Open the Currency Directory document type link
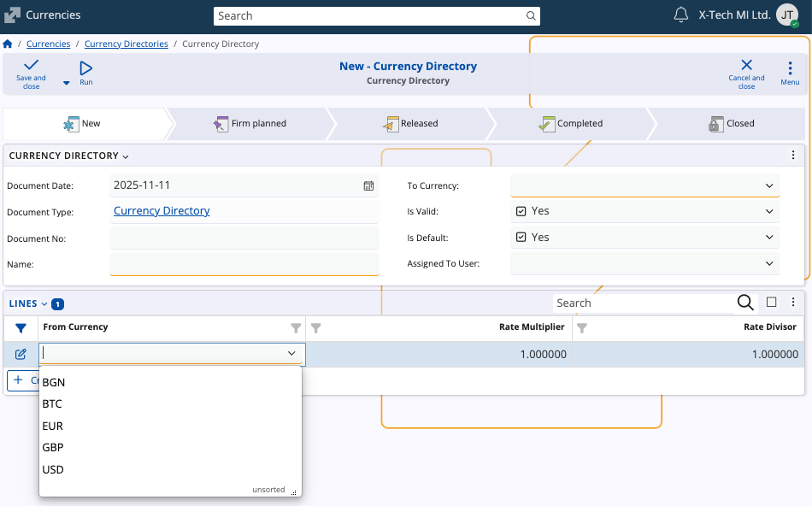The height and width of the screenshot is (506, 812). tap(162, 211)
